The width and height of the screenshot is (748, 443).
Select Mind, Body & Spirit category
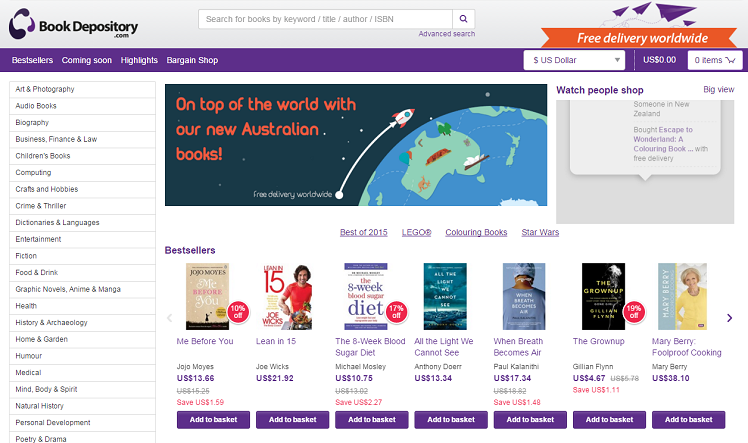coord(83,390)
